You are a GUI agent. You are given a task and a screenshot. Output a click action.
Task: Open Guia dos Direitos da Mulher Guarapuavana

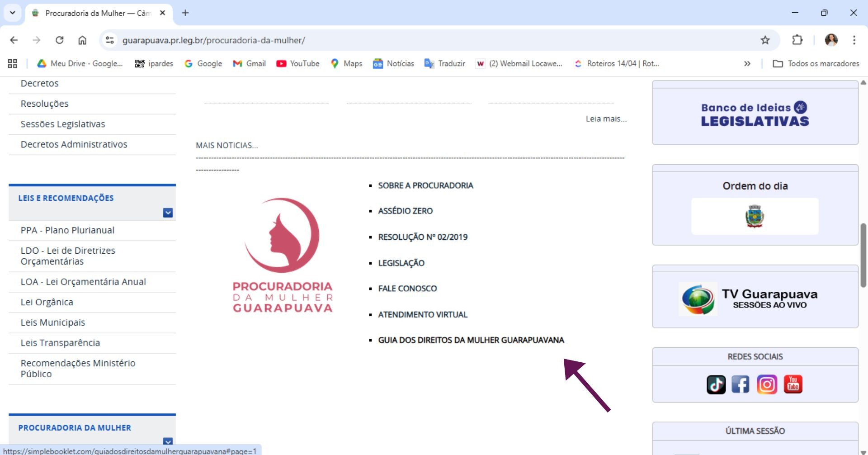tap(471, 340)
